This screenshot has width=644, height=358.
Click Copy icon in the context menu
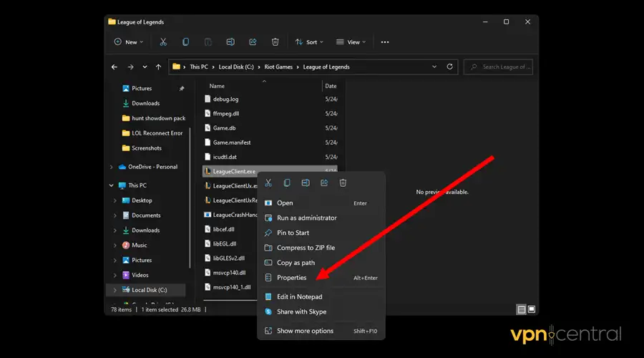click(287, 183)
